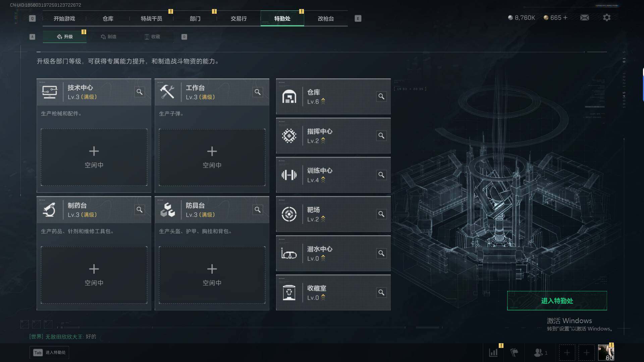Click the 指挥中心 upgrade arrow
This screenshot has width=644, height=362.
[x=323, y=140]
